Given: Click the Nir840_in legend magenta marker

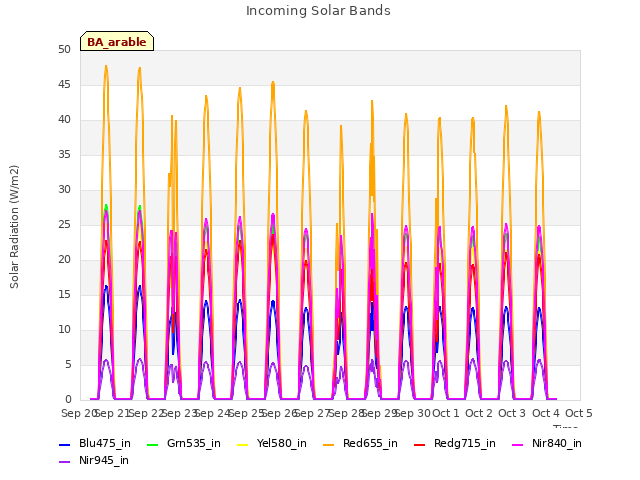Looking at the screenshot, I should coord(518,445).
